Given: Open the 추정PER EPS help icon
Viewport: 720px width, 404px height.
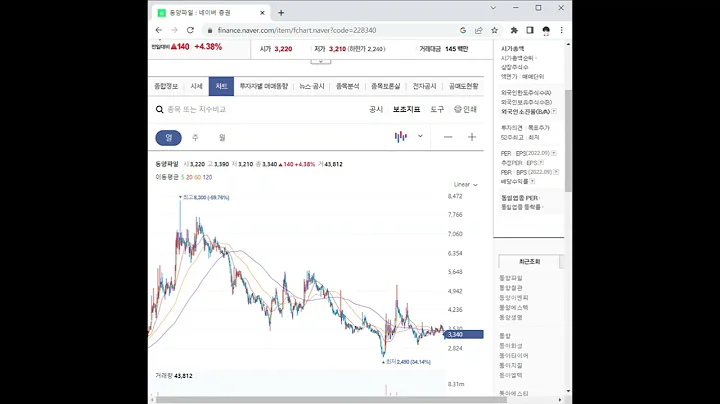Looking at the screenshot, I should tap(541, 163).
